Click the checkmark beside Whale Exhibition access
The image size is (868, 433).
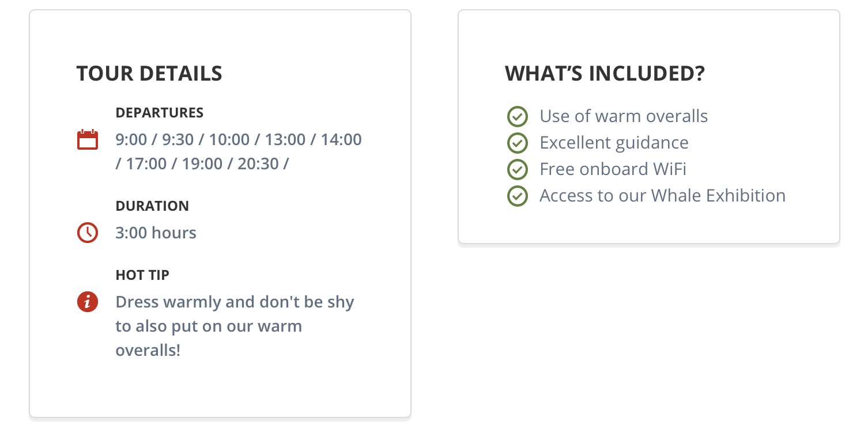[x=517, y=196]
